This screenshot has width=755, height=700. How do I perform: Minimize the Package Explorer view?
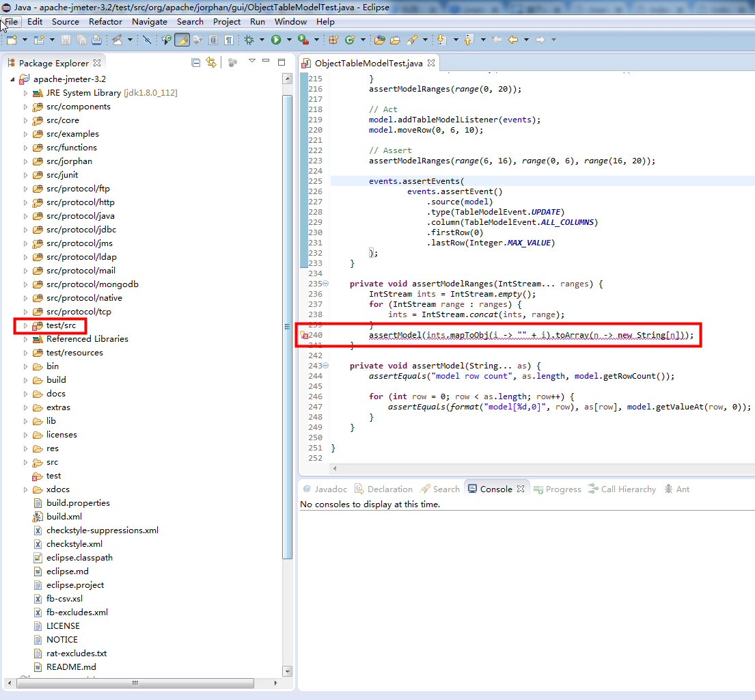(x=266, y=61)
